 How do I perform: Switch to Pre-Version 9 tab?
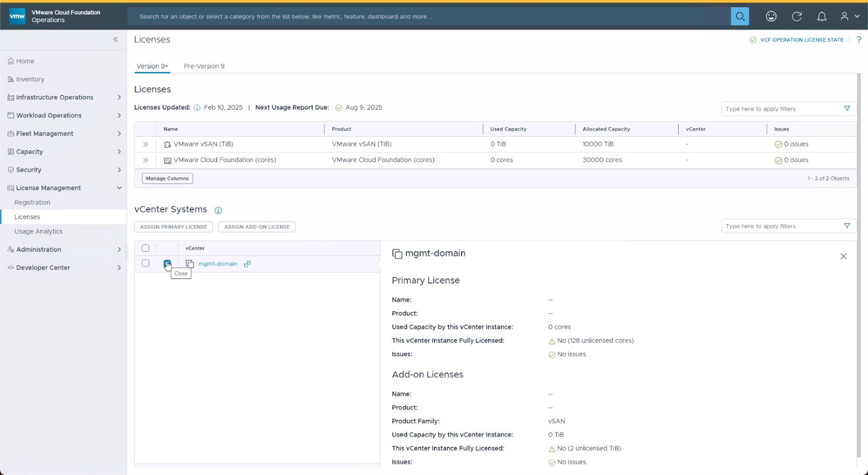click(204, 66)
